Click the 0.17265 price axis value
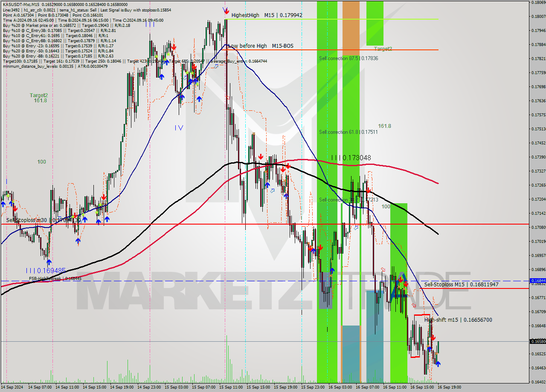This screenshot has width=546, height=392. click(x=539, y=185)
